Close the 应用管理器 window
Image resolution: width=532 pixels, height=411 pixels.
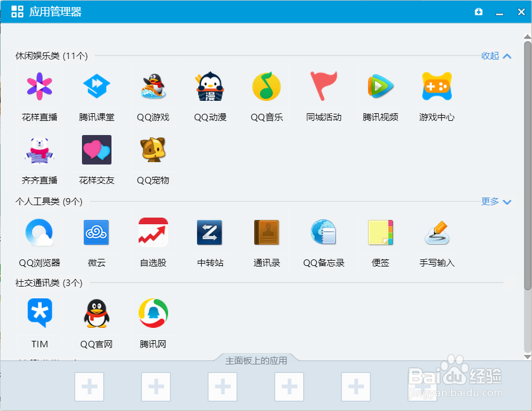point(521,12)
